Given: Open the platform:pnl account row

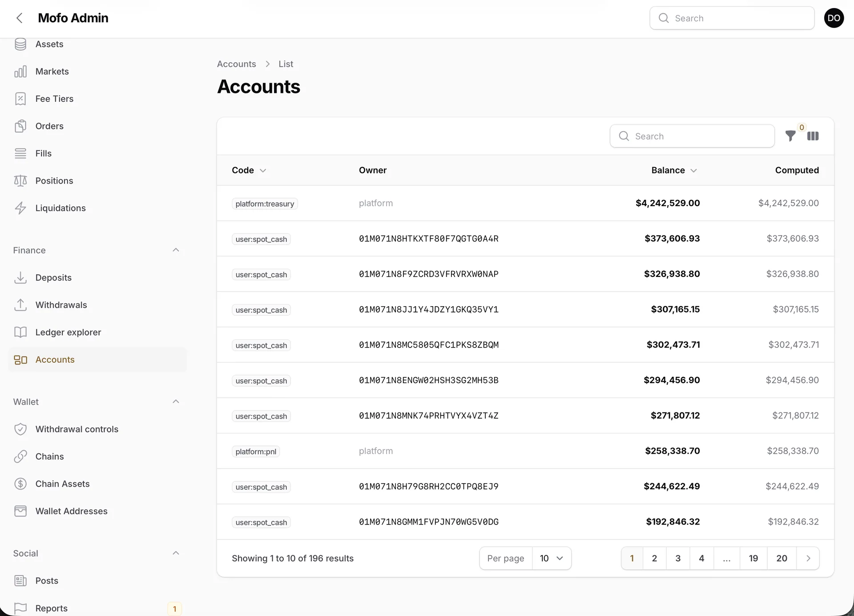Looking at the screenshot, I should (525, 451).
